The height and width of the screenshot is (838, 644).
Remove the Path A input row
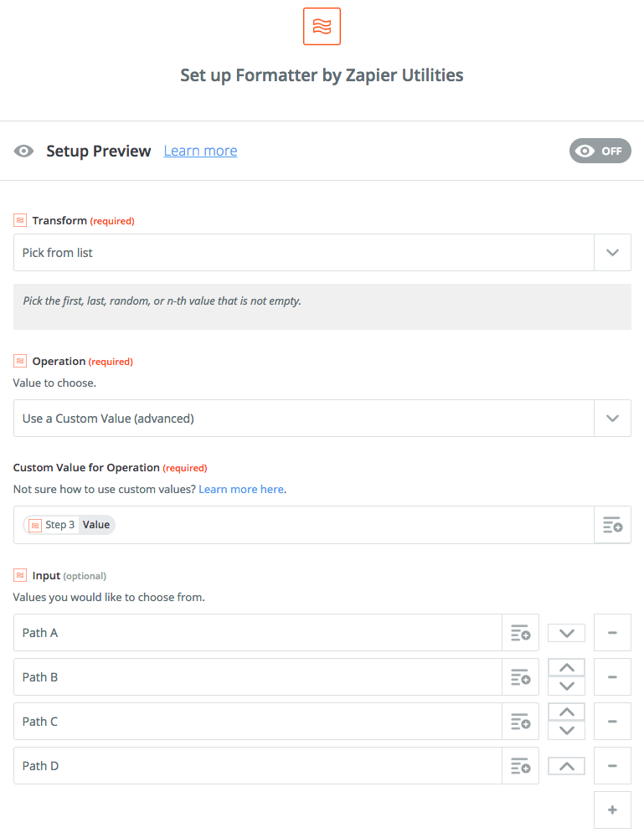click(612, 633)
